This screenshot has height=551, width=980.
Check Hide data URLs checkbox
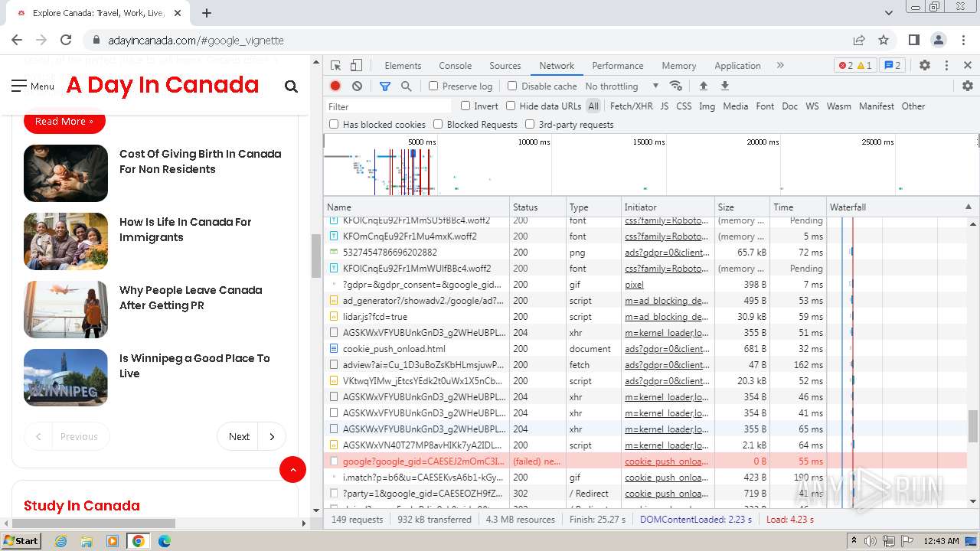(x=511, y=106)
